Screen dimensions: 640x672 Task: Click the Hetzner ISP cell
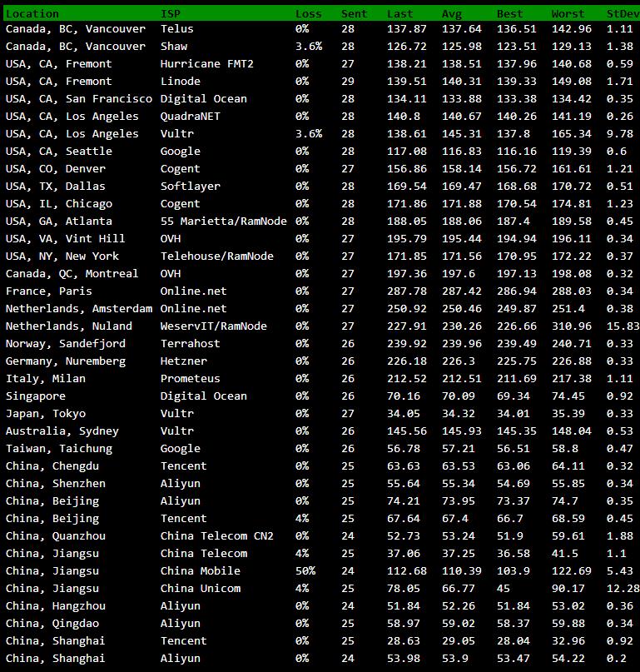[184, 361]
